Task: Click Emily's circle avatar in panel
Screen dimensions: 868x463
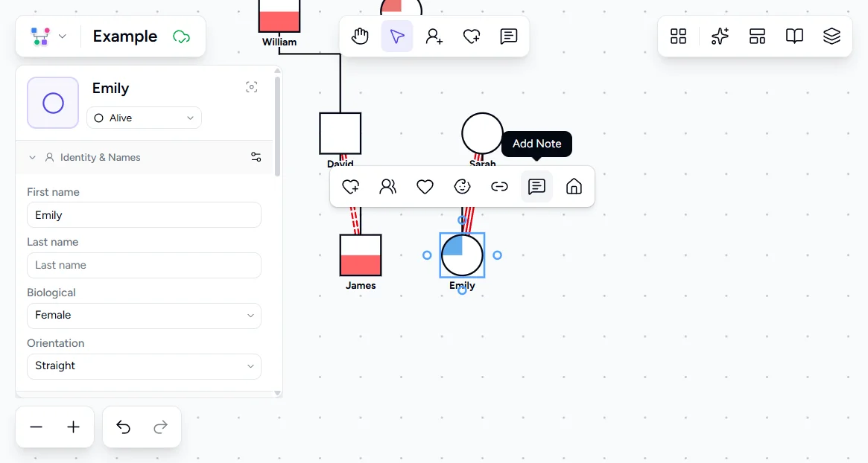Action: coord(53,103)
